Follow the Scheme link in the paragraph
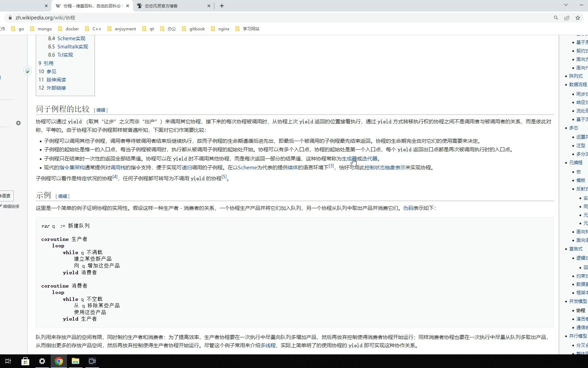Screen dimensions: 588x368 [x=247, y=167]
